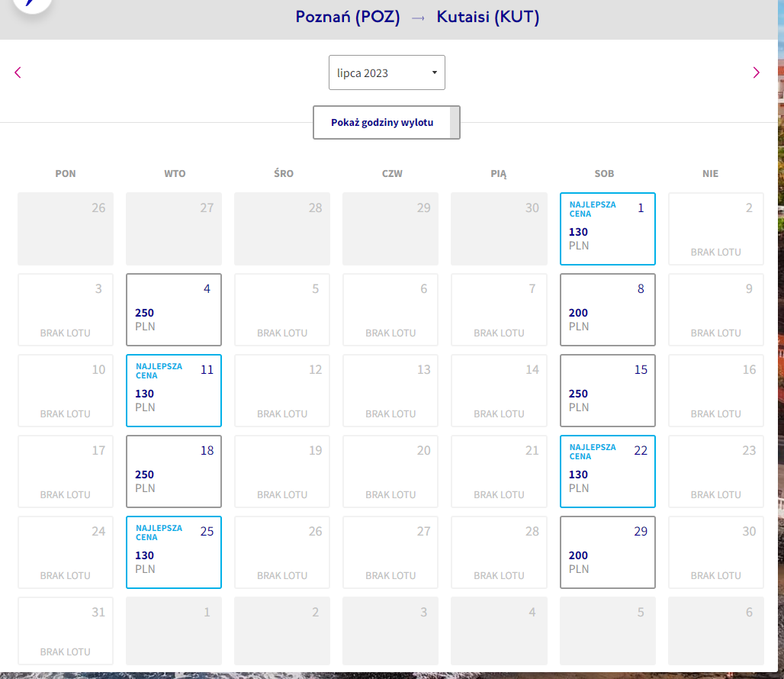Click the round plane icon button top-left
The width and height of the screenshot is (784, 679).
pyautogui.click(x=32, y=4)
